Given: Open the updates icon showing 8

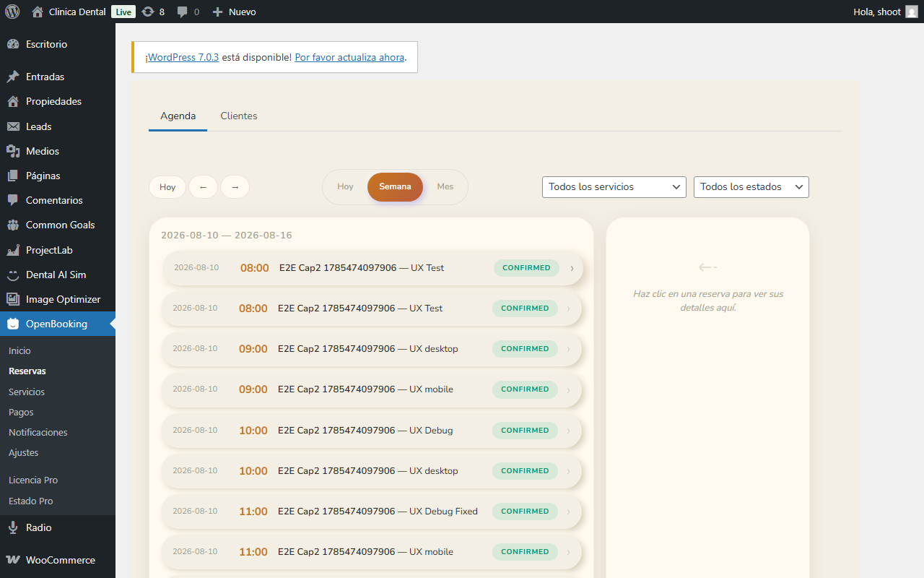Looking at the screenshot, I should 148,12.
